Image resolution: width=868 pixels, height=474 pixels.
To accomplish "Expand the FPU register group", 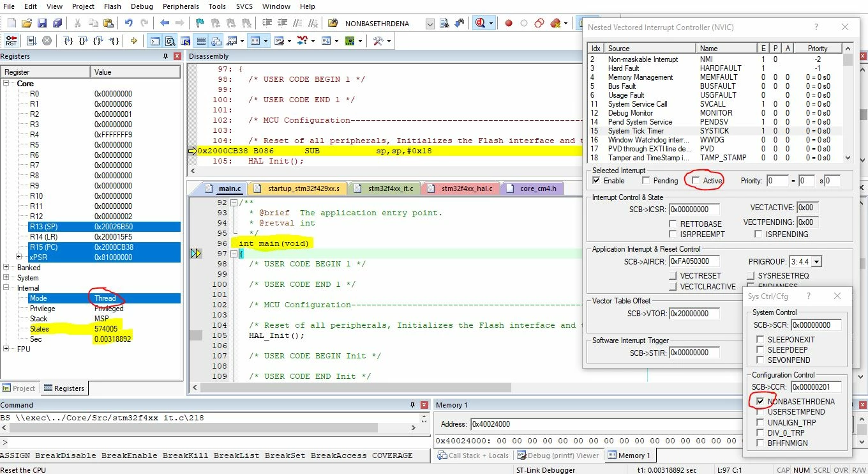I will point(6,349).
